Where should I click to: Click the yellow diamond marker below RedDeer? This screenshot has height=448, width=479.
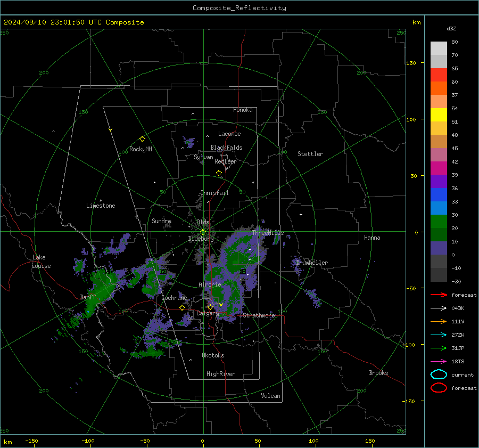click(219, 173)
